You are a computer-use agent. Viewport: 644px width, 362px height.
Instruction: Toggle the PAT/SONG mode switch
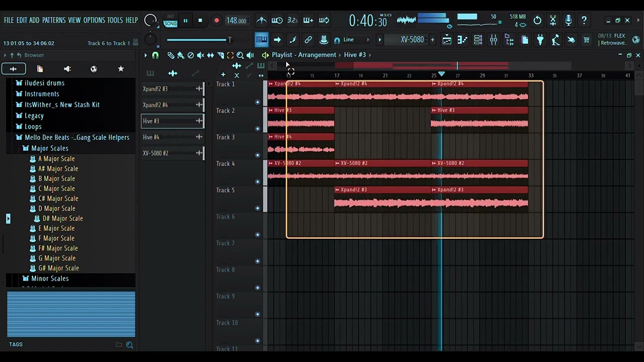(171, 21)
